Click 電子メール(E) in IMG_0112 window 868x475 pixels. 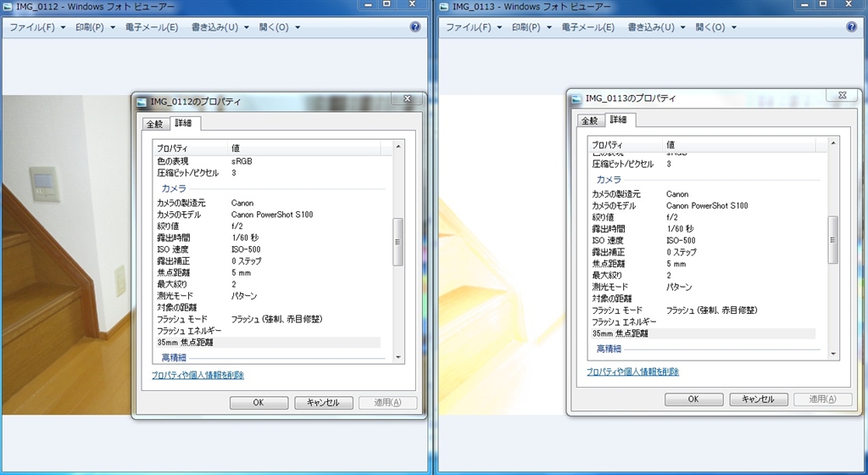[x=152, y=27]
